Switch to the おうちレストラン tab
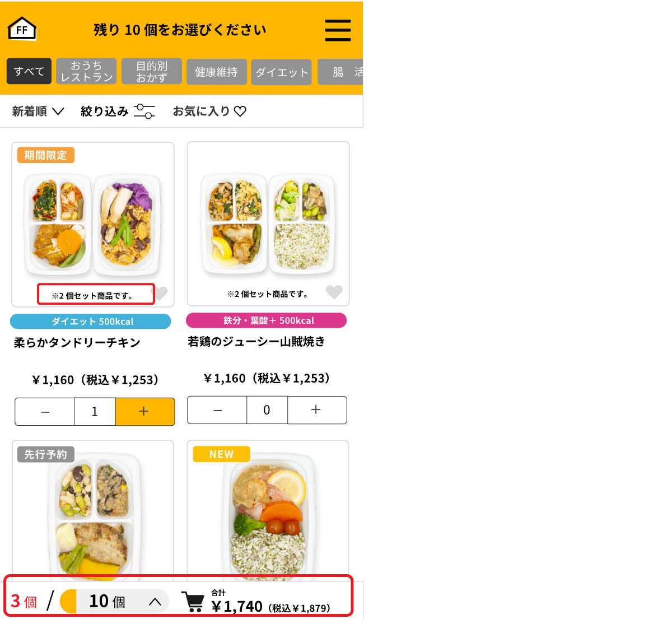This screenshot has width=672, height=619. coord(86,71)
